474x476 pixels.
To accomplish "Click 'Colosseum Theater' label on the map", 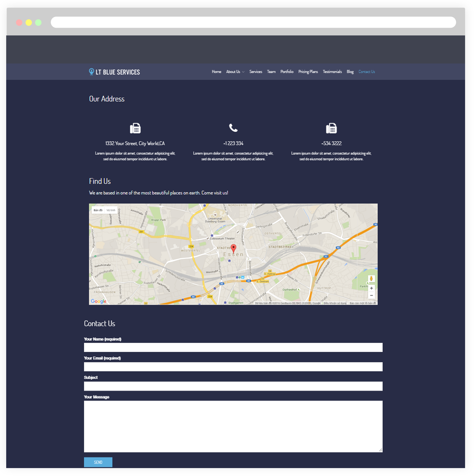I will pyautogui.click(x=222, y=239).
